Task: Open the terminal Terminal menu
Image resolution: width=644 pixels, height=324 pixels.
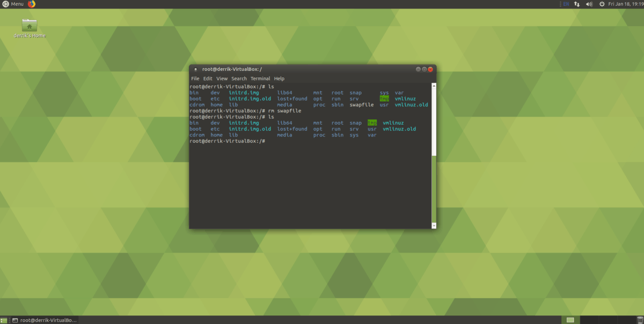Action: 260,78
